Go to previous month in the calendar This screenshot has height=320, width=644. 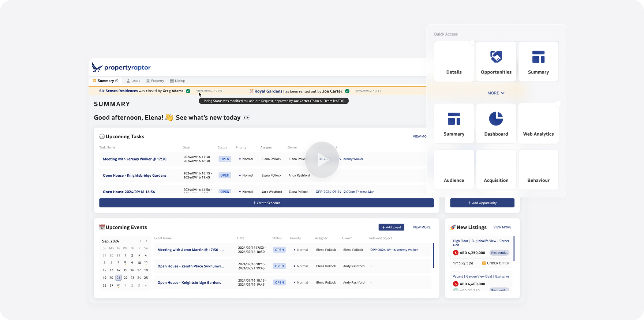[x=140, y=241]
